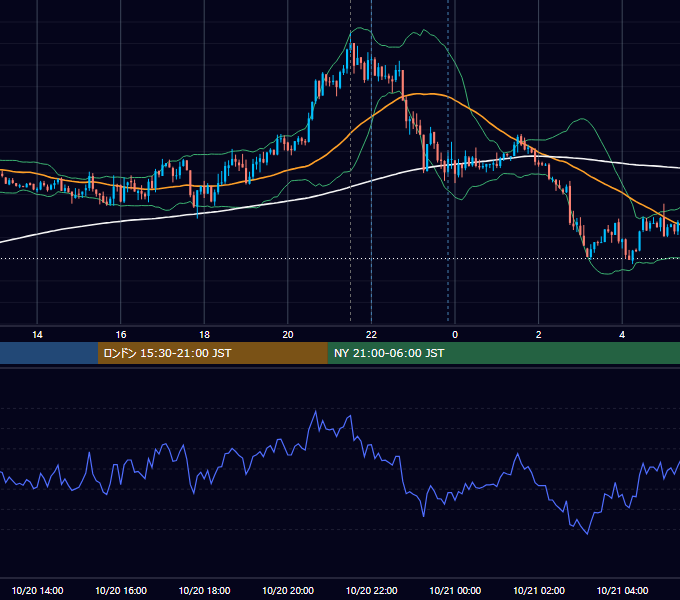Click the NY 21:00-06:00 JST session band

point(503,353)
